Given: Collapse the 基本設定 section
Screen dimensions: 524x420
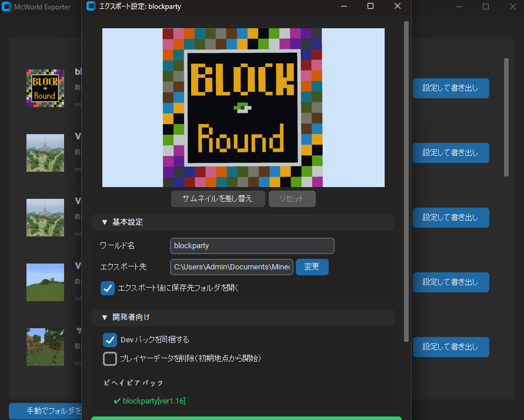Looking at the screenshot, I should point(105,222).
